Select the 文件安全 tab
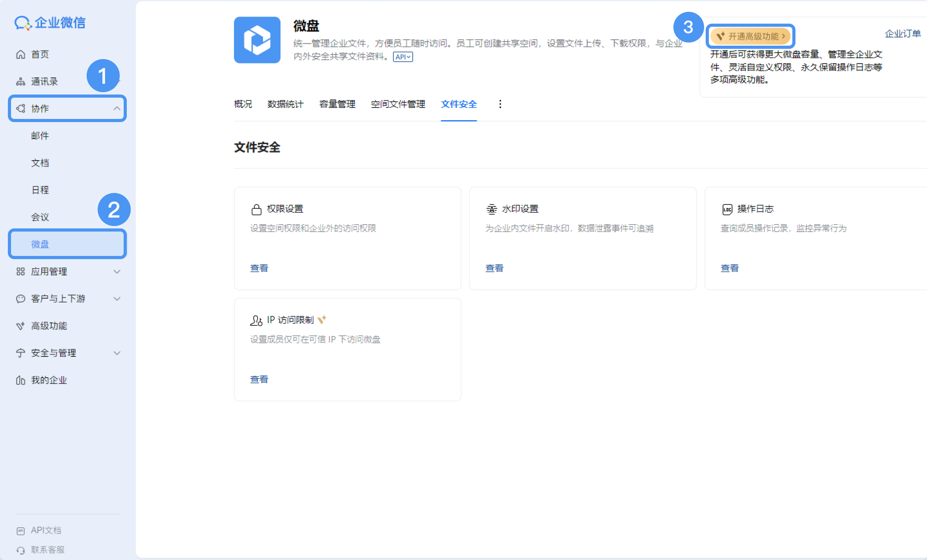 click(x=459, y=104)
